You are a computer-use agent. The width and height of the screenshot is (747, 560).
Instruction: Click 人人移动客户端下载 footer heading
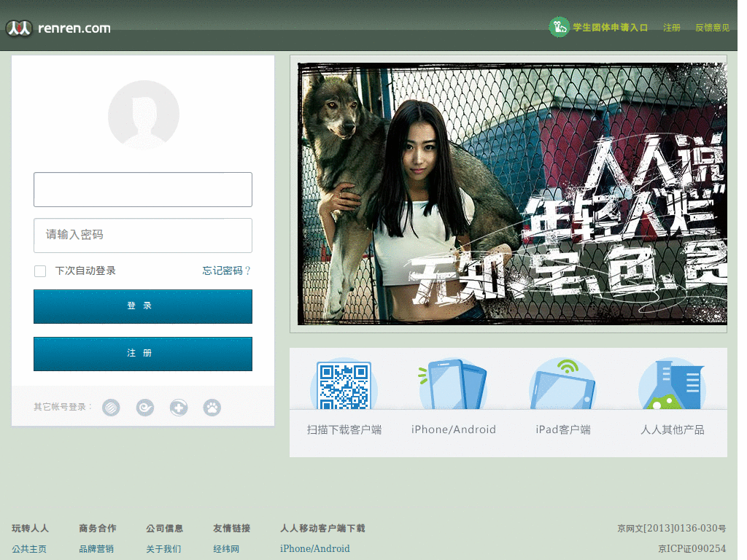(x=322, y=528)
